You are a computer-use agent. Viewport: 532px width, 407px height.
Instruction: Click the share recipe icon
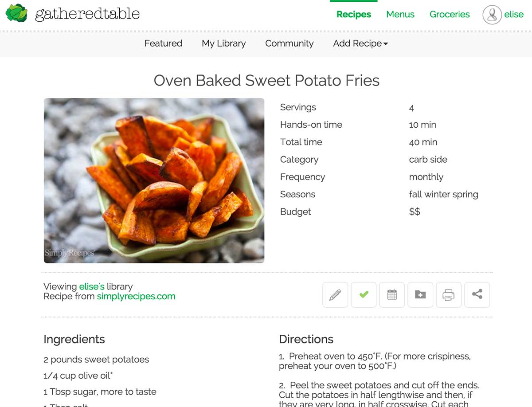coord(477,295)
